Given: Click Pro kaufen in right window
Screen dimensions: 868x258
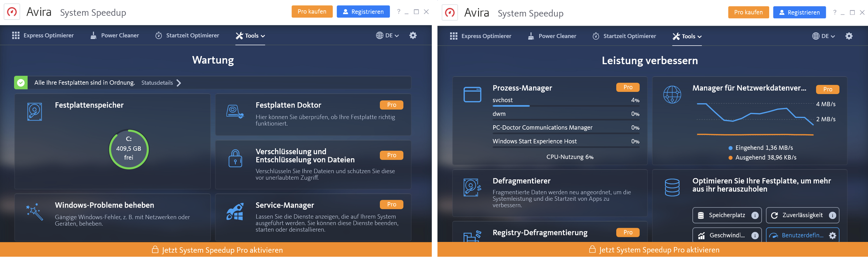Looking at the screenshot, I should click(748, 12).
